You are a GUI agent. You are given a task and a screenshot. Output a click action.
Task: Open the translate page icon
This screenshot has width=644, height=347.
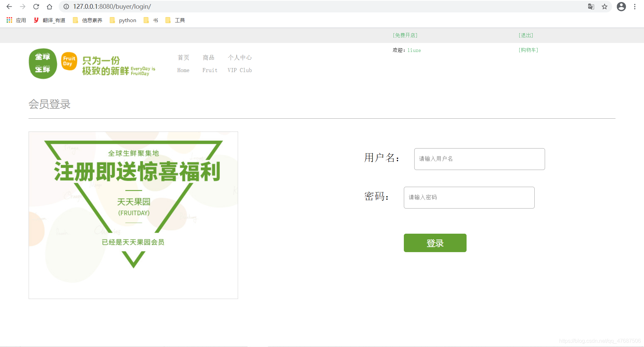(591, 7)
